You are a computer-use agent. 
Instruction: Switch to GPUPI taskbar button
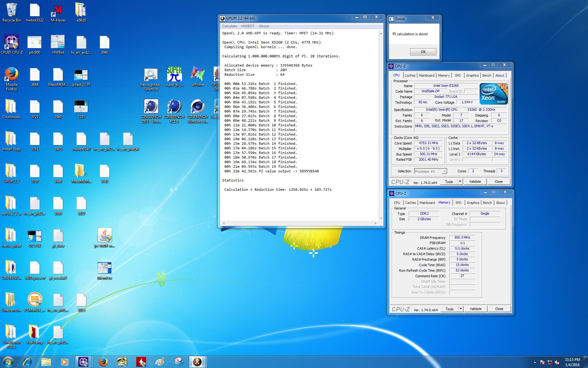tap(198, 362)
